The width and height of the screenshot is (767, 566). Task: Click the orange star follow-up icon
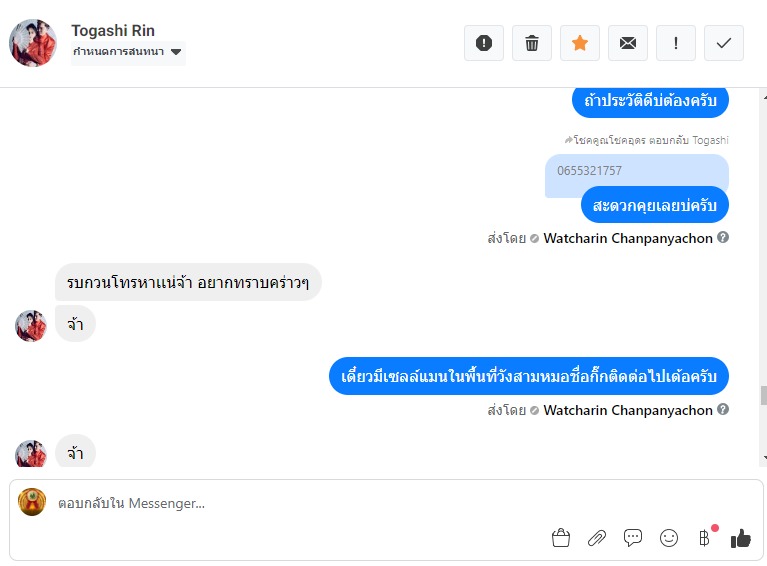click(580, 43)
